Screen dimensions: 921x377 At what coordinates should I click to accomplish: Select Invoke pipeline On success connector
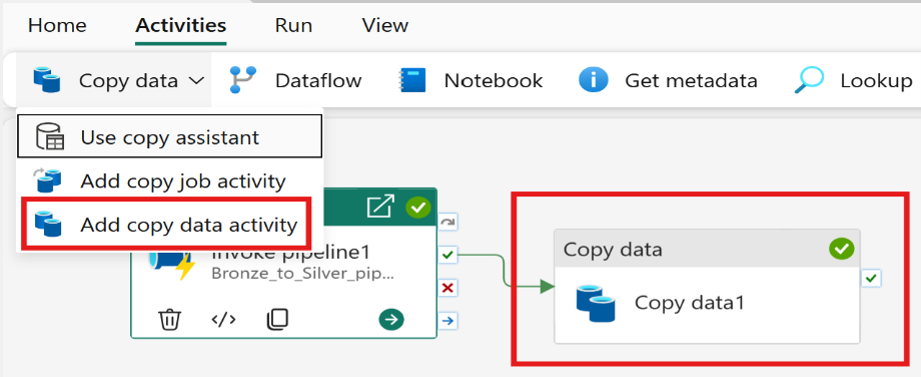449,255
